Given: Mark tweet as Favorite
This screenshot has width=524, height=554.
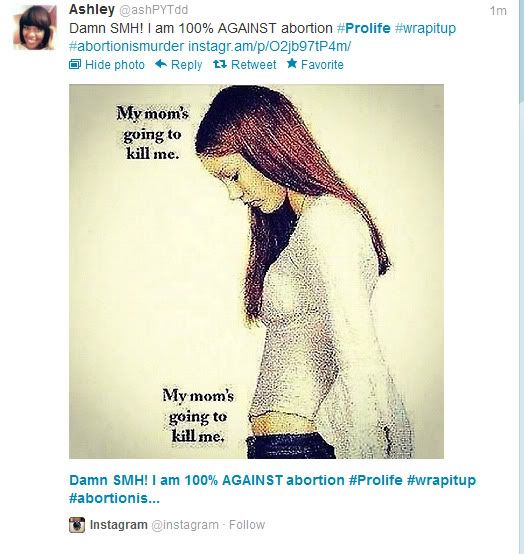Looking at the screenshot, I should pos(322,65).
